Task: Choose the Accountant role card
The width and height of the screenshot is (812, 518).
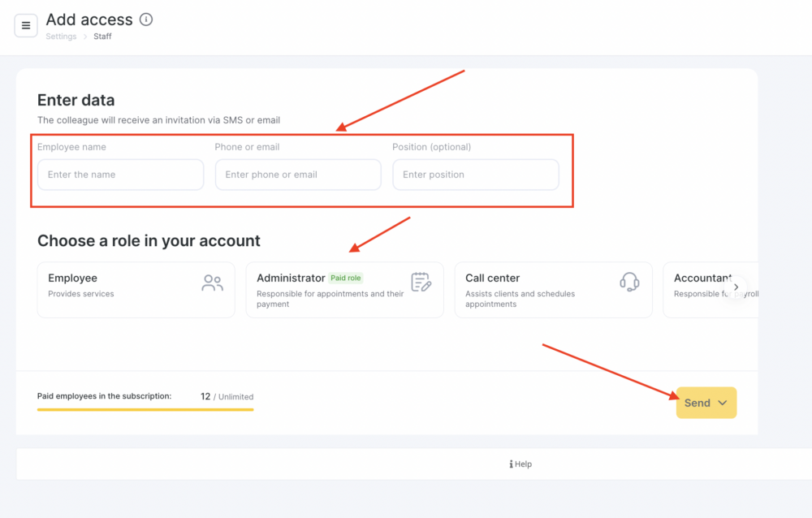Action: (x=710, y=290)
